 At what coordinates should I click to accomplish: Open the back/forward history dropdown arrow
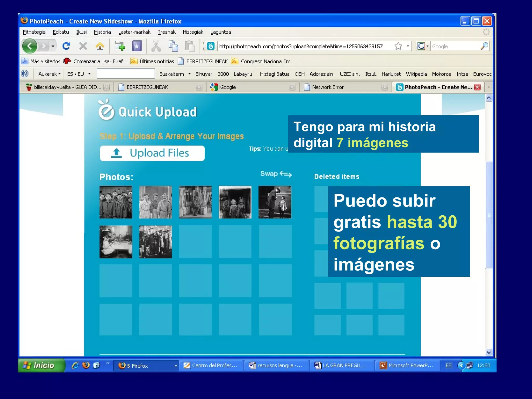click(x=53, y=46)
